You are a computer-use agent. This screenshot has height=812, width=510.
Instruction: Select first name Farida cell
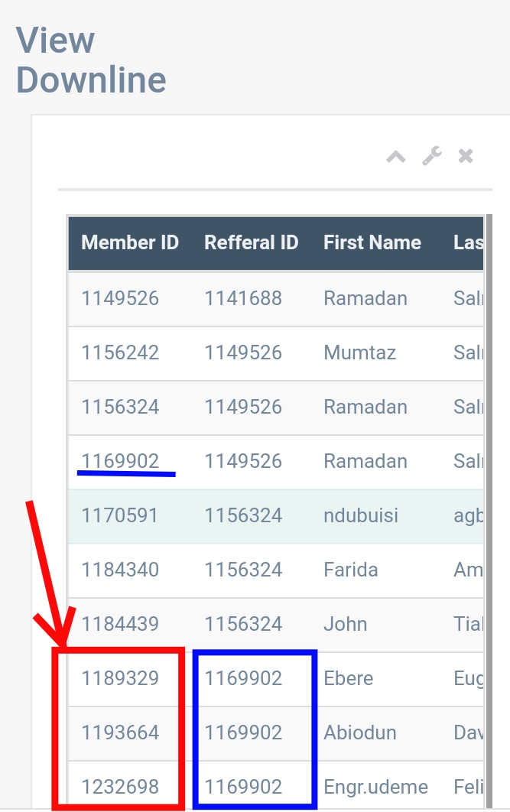point(351,570)
